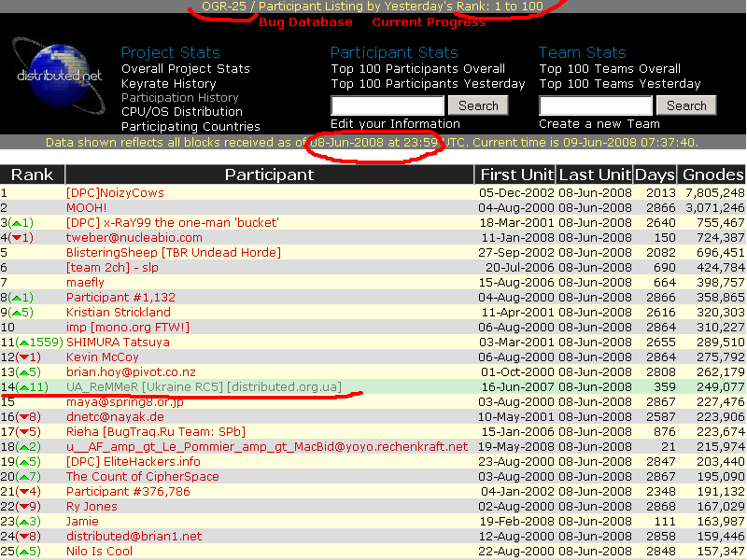Open BlisteringSheep [TBR Undead Horde]
This screenshot has height=560, width=747.
(174, 253)
